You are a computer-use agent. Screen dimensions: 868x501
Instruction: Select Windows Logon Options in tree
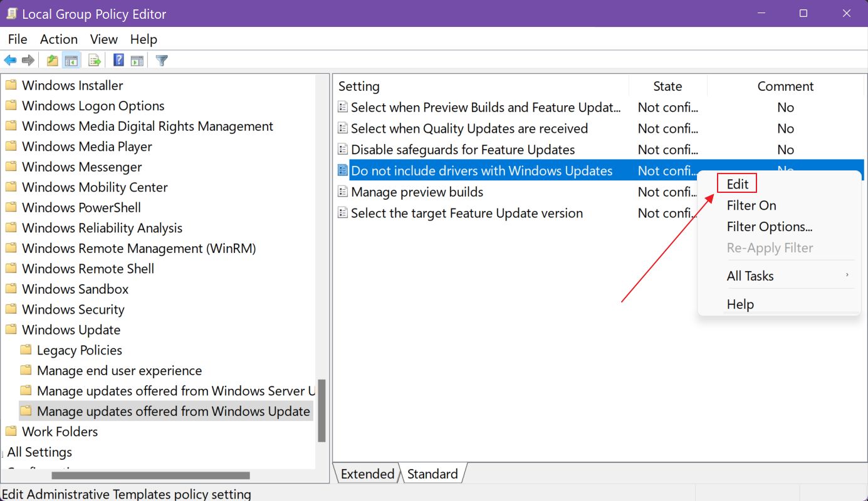coord(93,106)
